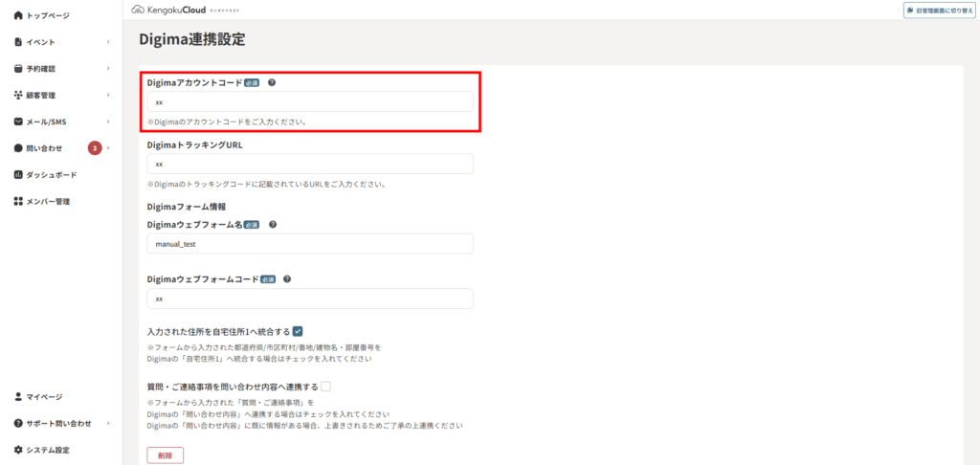Click the person icon beside マイページ
This screenshot has width=980, height=465.
18,397
